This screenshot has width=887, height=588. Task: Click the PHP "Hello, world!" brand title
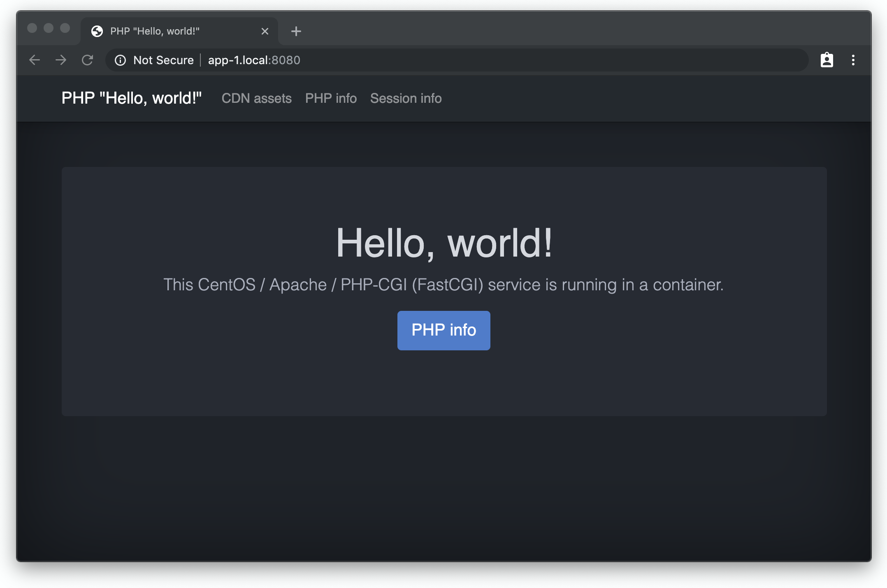pyautogui.click(x=131, y=98)
